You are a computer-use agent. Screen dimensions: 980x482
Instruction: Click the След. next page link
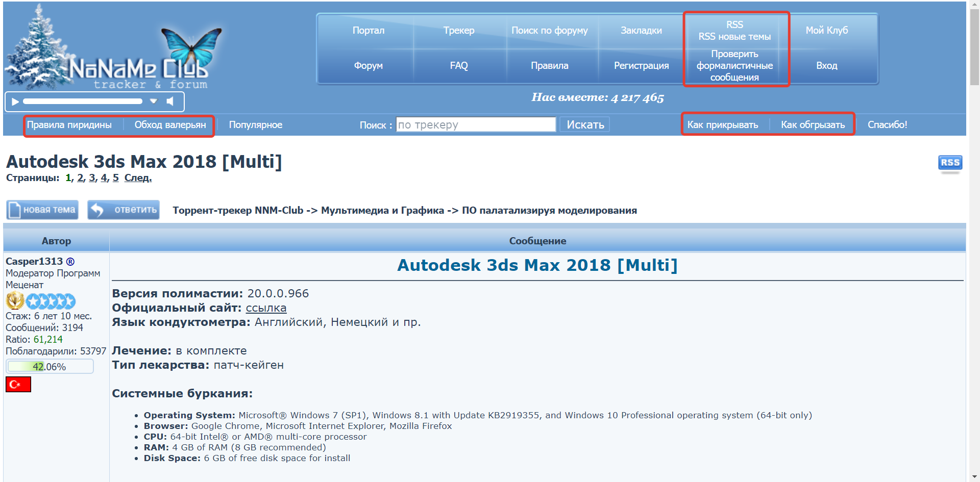(138, 178)
